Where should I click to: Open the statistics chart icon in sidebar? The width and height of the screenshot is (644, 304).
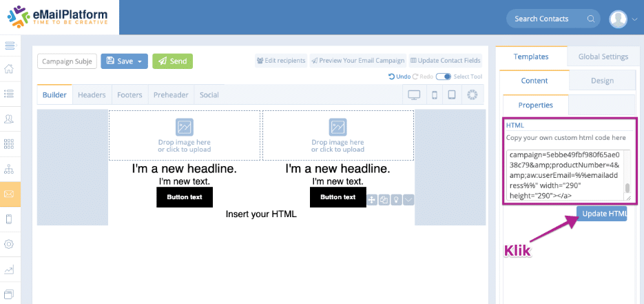pos(9,270)
